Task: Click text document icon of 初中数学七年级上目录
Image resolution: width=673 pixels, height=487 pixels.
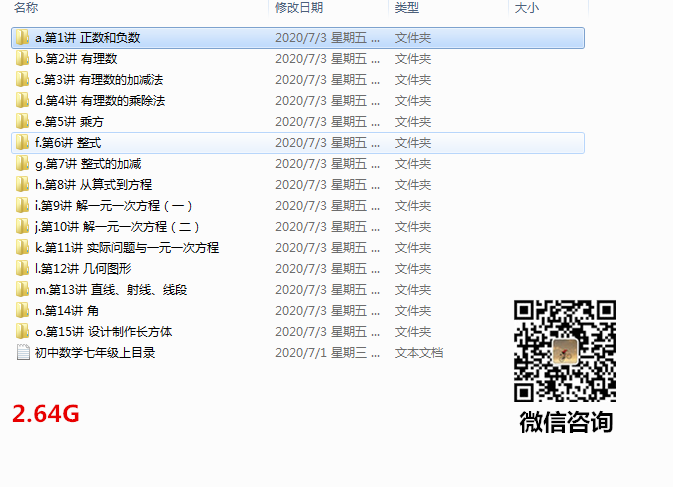Action: (x=23, y=353)
